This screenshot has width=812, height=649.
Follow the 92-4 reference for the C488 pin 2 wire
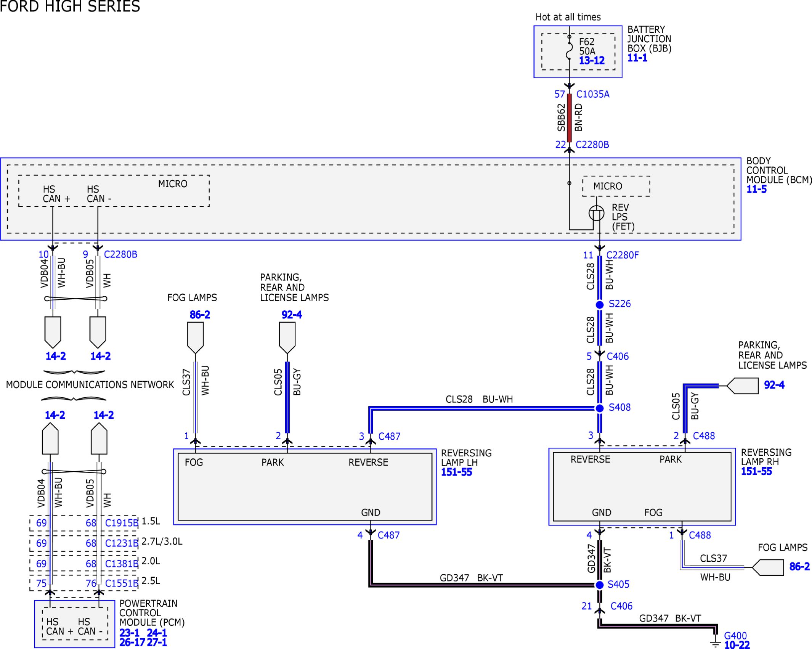pyautogui.click(x=774, y=385)
